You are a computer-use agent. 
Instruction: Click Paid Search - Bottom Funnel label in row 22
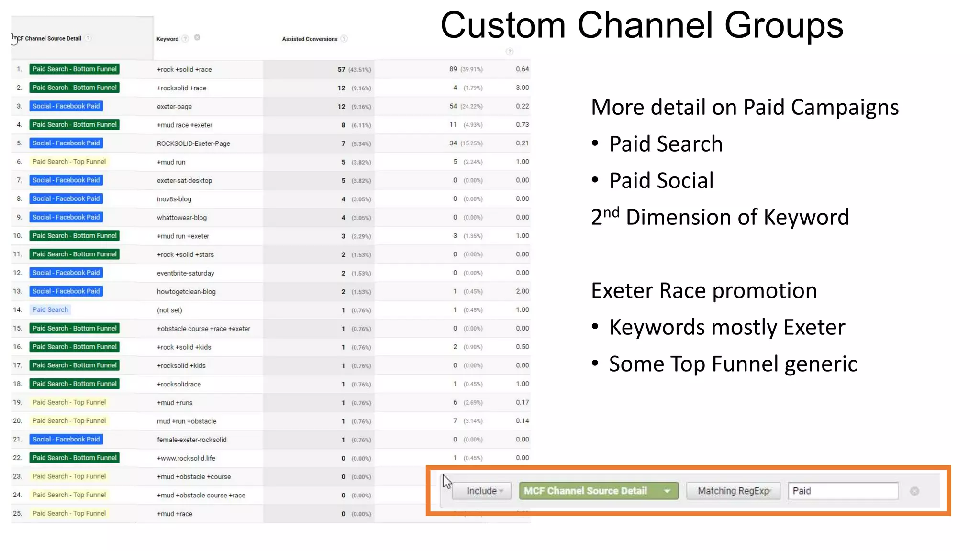coord(74,458)
